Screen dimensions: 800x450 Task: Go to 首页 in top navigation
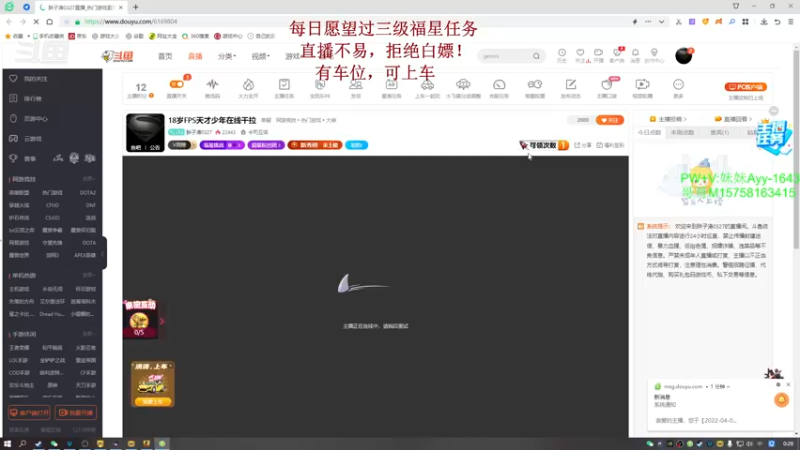pyautogui.click(x=165, y=56)
